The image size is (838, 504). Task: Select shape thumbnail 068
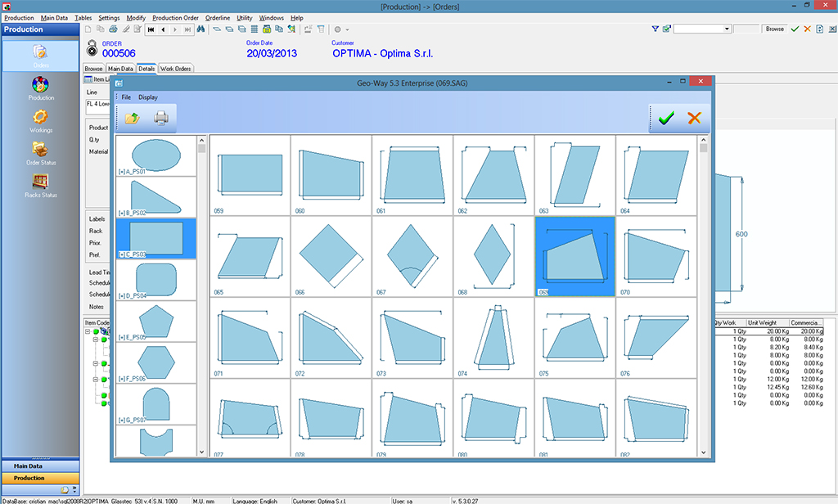[x=493, y=257]
